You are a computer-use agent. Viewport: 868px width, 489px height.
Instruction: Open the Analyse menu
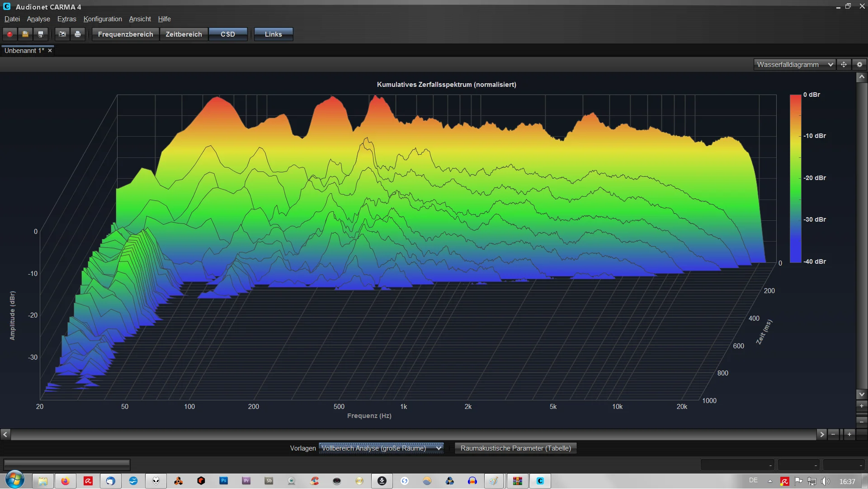[x=38, y=19]
